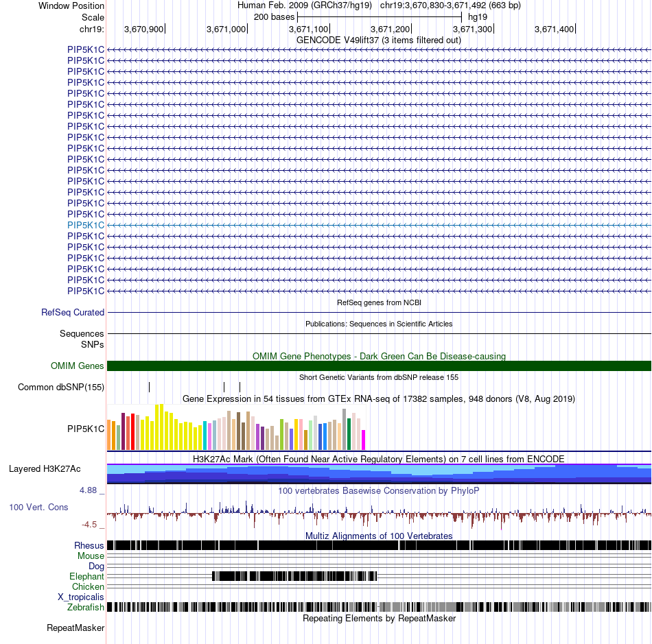The width and height of the screenshot is (652, 644).
Task: Select the Chicken alignment row label
Action: click(88, 586)
